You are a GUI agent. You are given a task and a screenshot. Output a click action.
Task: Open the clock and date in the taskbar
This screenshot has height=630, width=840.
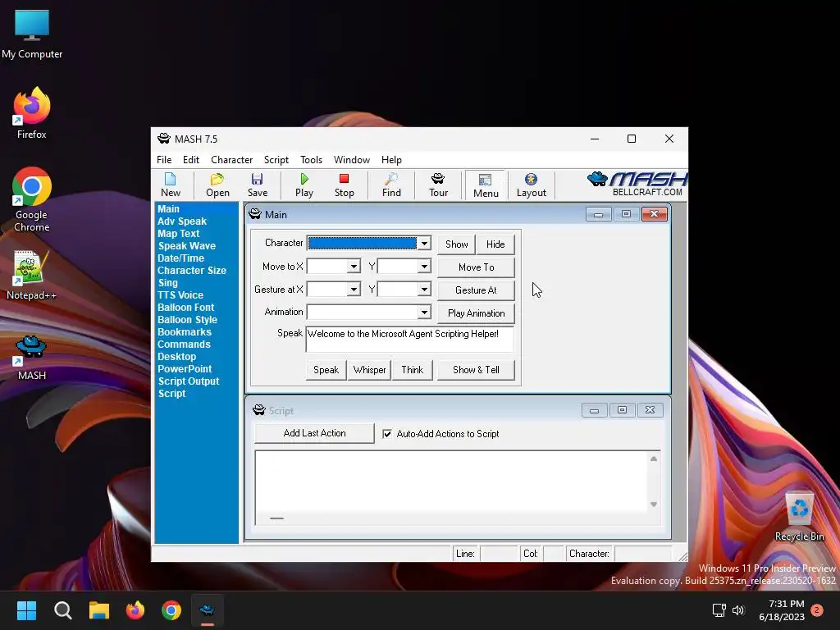tap(782, 610)
